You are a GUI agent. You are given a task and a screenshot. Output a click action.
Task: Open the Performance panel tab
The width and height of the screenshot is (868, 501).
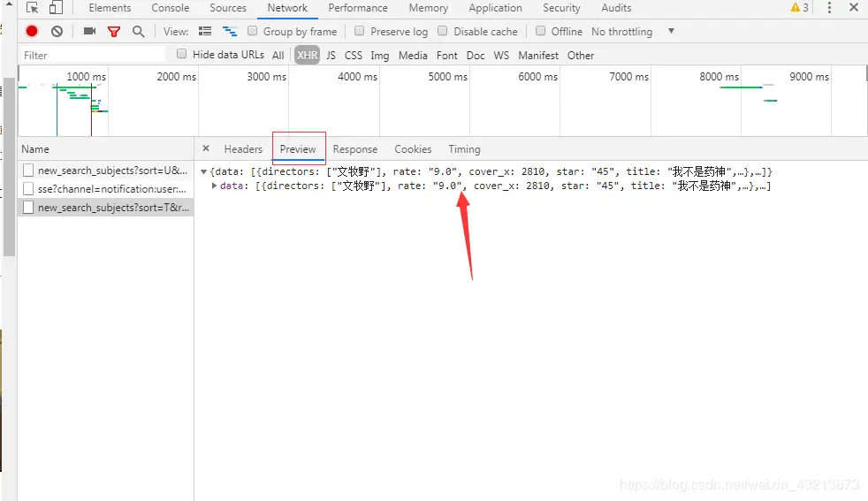coord(358,8)
